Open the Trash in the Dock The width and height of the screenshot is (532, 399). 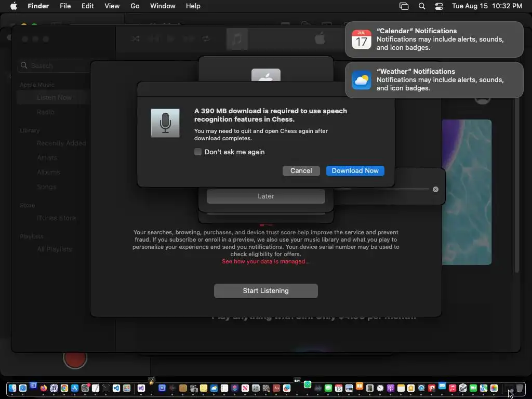(519, 388)
